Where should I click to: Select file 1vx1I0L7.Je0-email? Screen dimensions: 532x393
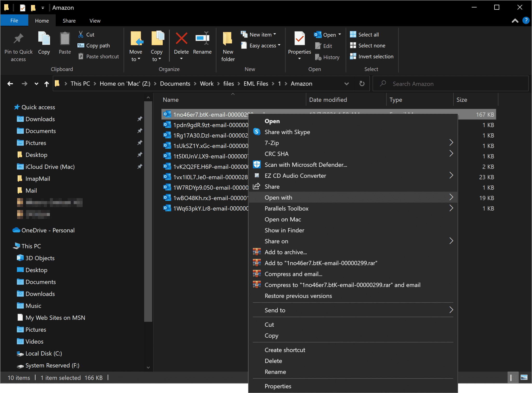coord(205,177)
